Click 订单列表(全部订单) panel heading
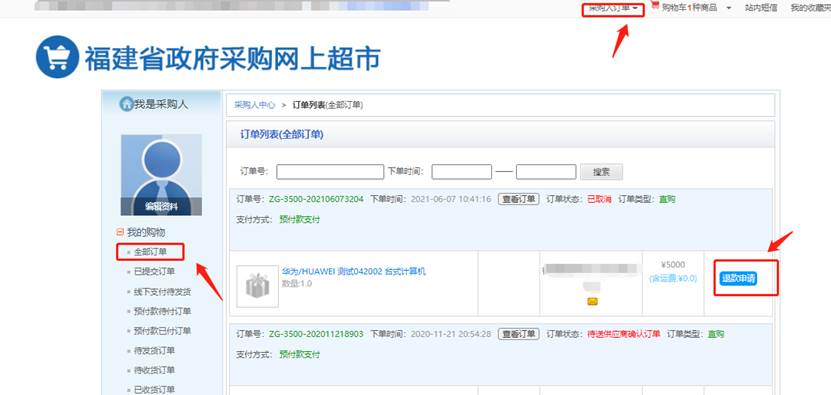The height and width of the screenshot is (395, 831). pyautogui.click(x=282, y=135)
